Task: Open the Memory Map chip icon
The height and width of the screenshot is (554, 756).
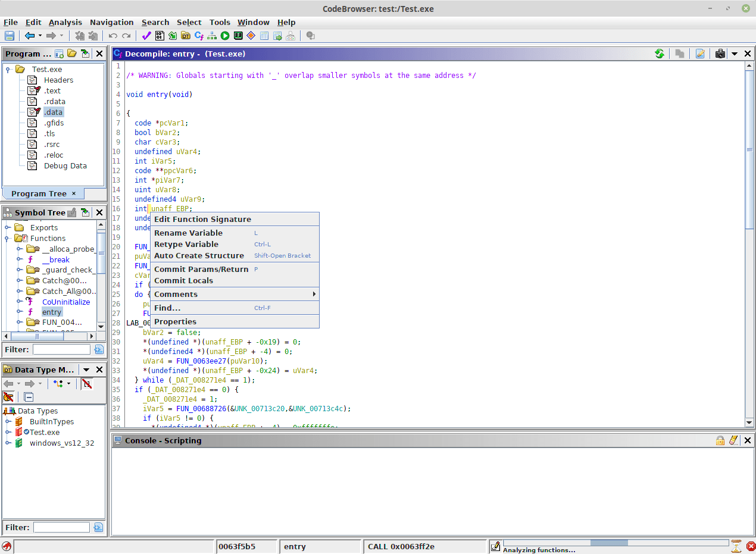Action: click(x=238, y=36)
